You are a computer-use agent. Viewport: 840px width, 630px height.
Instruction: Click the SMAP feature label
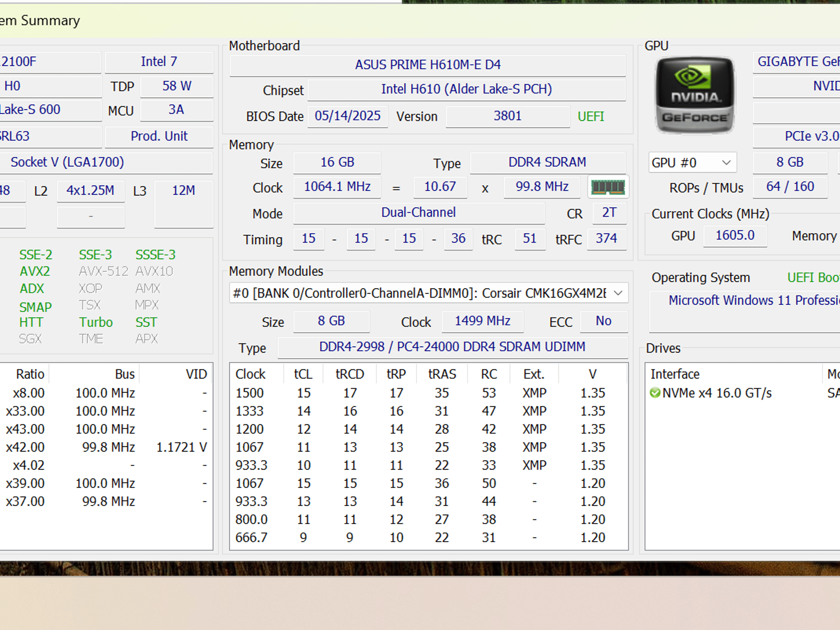(x=36, y=307)
